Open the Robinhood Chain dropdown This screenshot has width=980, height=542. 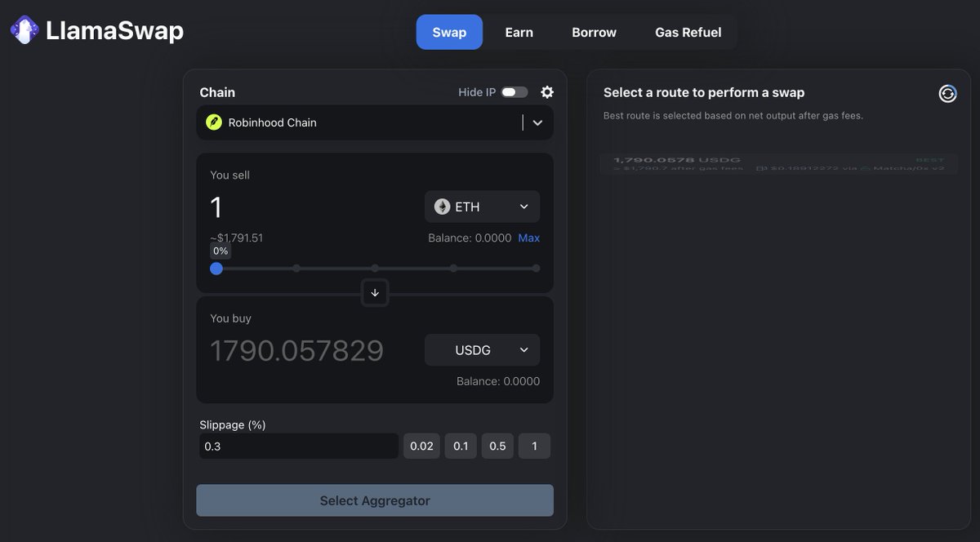tap(375, 122)
